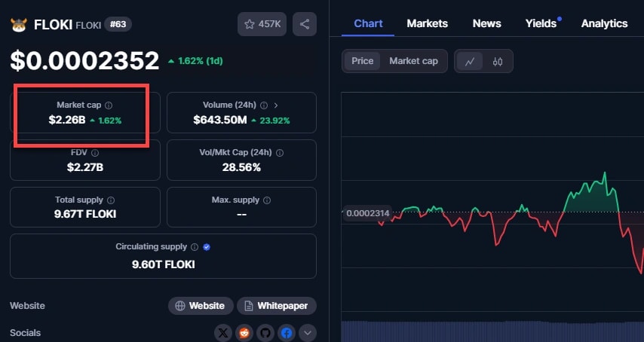Open the News tab

(486, 23)
